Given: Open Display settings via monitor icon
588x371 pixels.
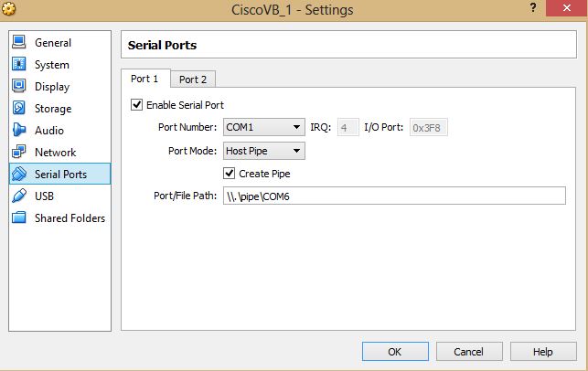Looking at the screenshot, I should (x=18, y=87).
